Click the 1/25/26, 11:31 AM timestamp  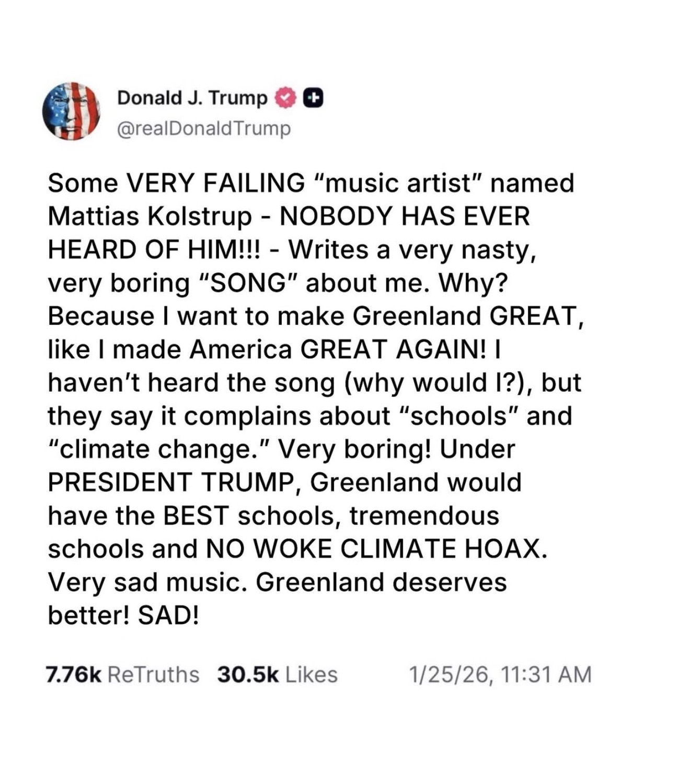click(500, 674)
